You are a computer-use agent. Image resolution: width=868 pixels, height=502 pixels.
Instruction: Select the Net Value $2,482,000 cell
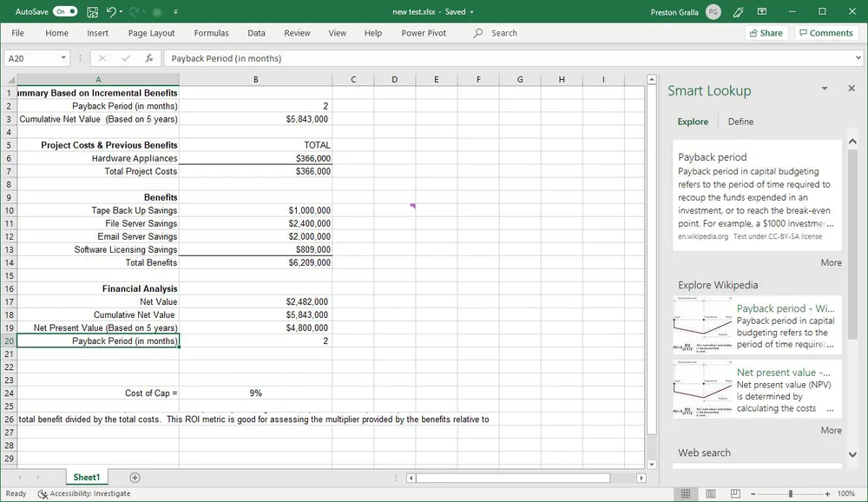click(x=256, y=302)
